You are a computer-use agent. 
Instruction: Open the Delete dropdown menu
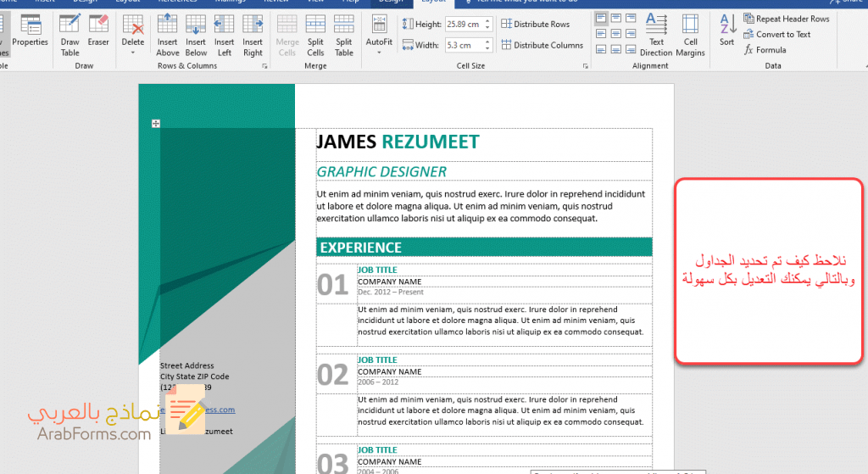[133, 52]
